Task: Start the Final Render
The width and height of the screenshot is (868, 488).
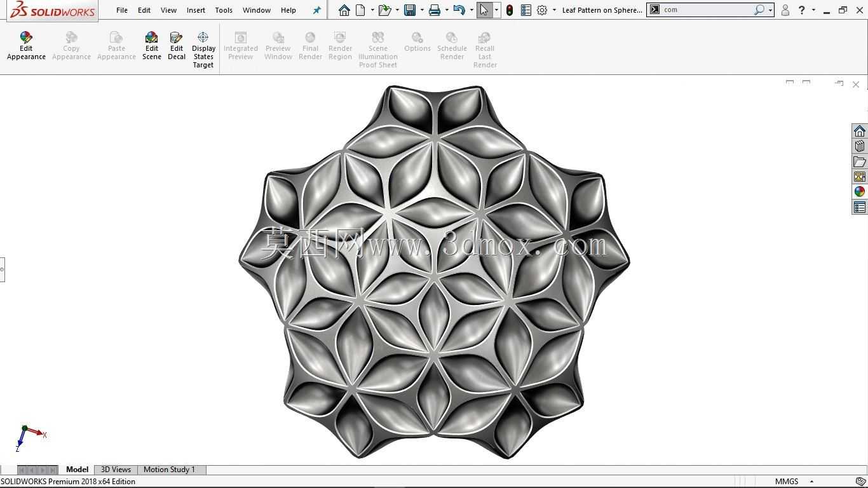Action: (310, 46)
